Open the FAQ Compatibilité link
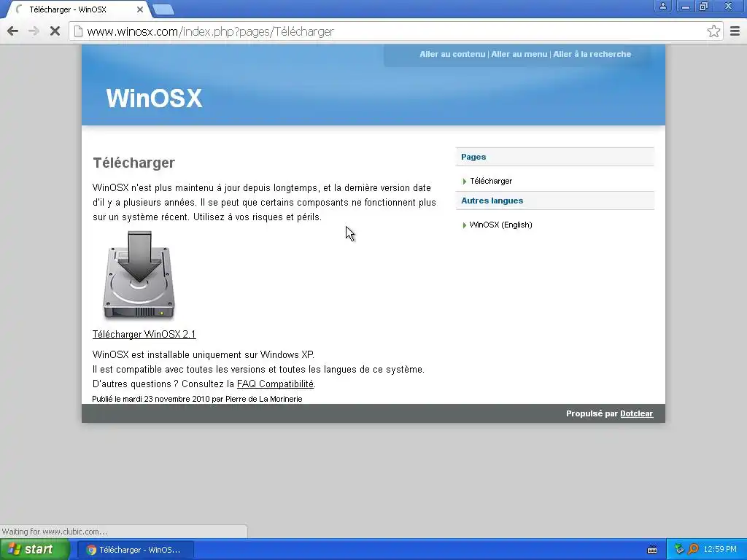The width and height of the screenshot is (747, 560). point(275,384)
